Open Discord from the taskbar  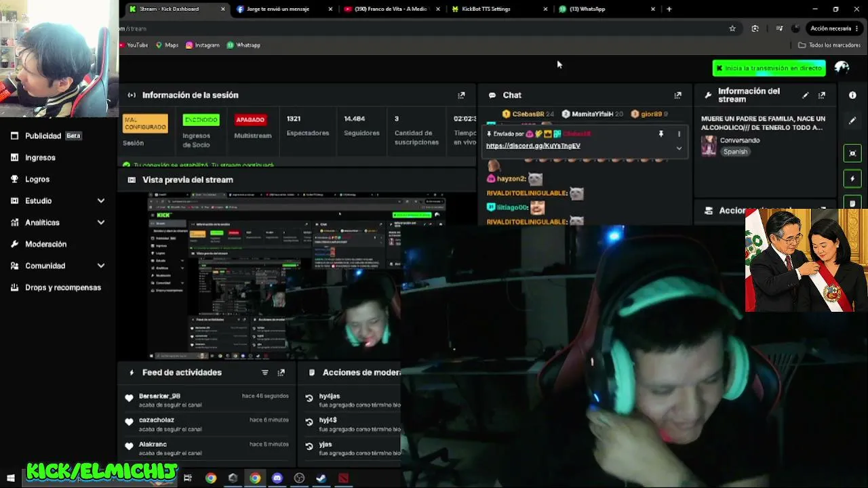[277, 478]
